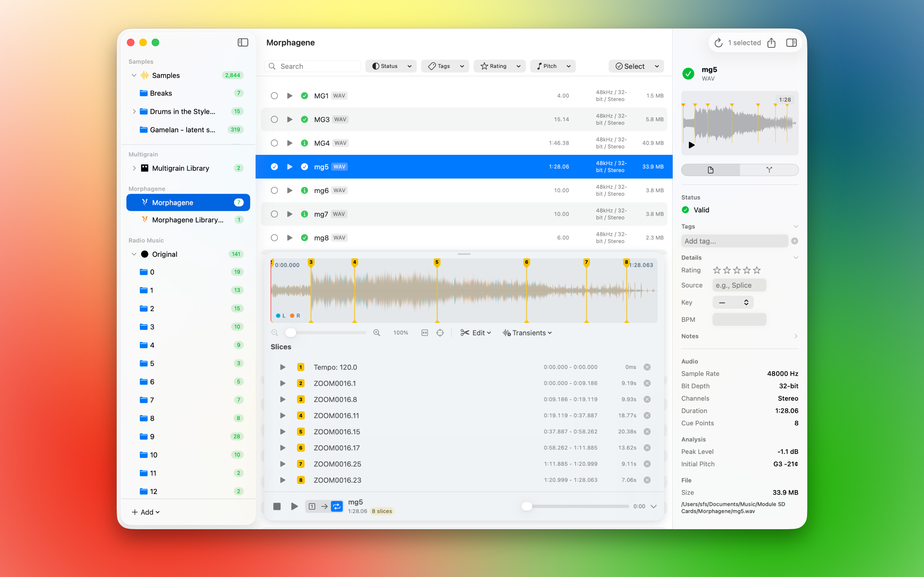Open the Transients dropdown menu
This screenshot has height=577, width=924.
pos(527,333)
